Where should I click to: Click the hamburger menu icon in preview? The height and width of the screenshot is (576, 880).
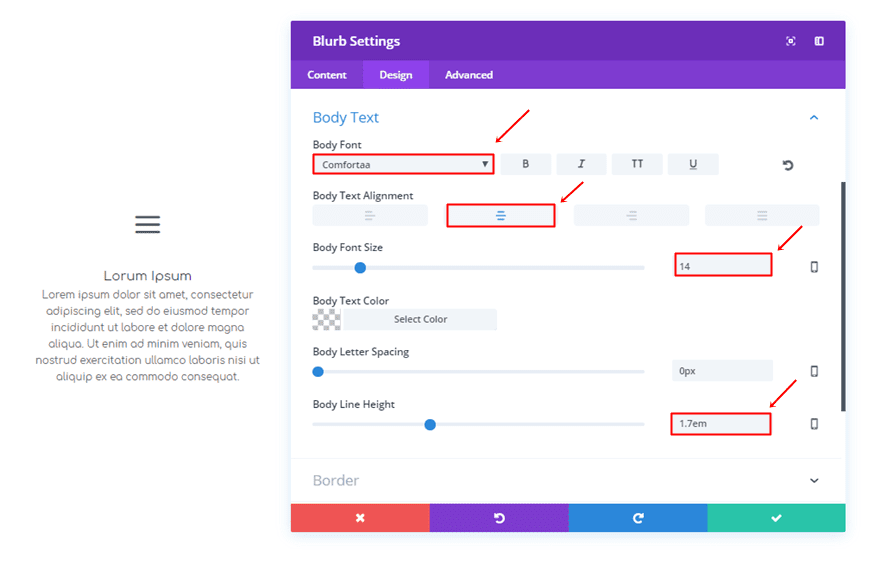click(148, 225)
